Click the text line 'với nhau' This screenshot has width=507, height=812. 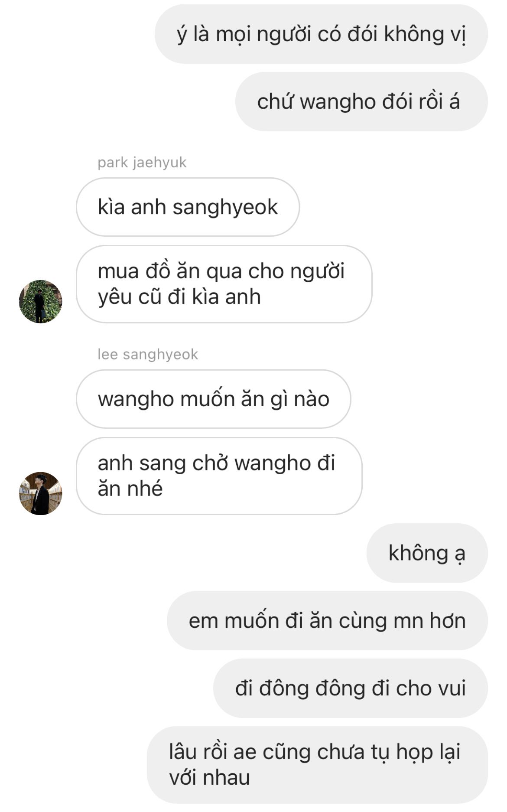[x=209, y=777]
